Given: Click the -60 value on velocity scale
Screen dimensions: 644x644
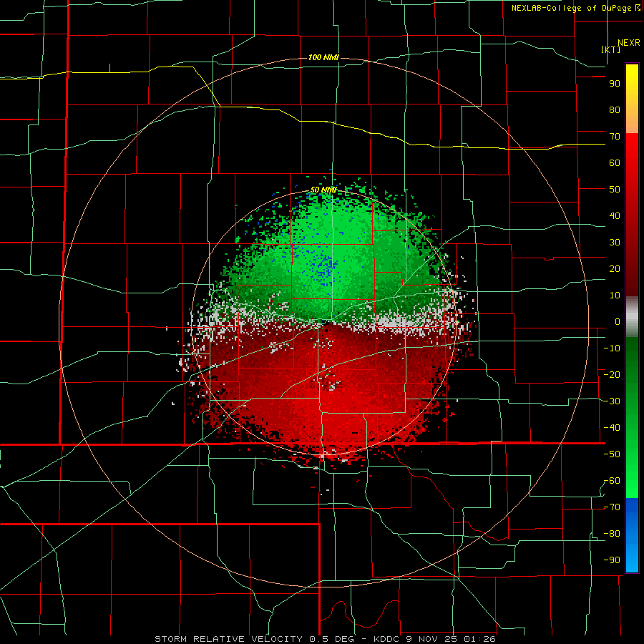Looking at the screenshot, I should (x=612, y=481).
